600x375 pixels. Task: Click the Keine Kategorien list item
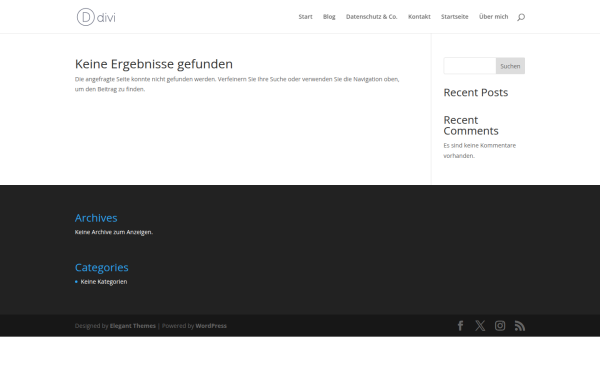point(104,282)
